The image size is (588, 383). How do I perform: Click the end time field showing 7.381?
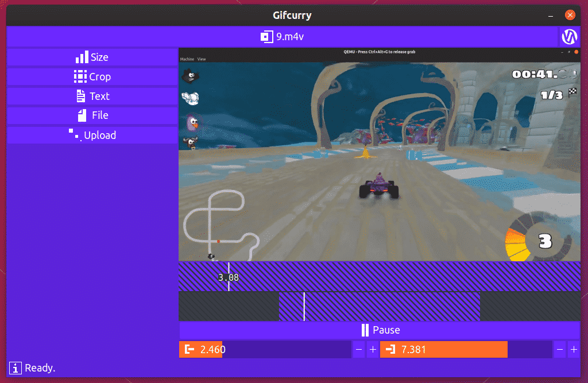coord(466,350)
